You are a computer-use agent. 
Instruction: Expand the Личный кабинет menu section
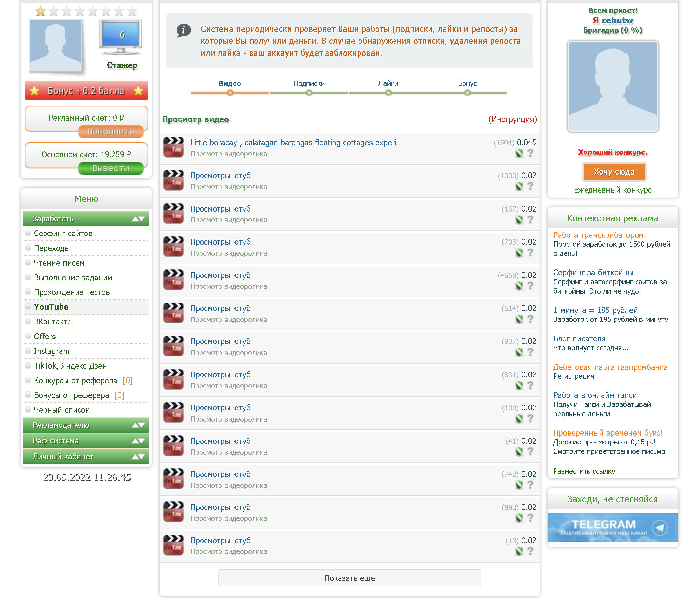click(x=138, y=457)
